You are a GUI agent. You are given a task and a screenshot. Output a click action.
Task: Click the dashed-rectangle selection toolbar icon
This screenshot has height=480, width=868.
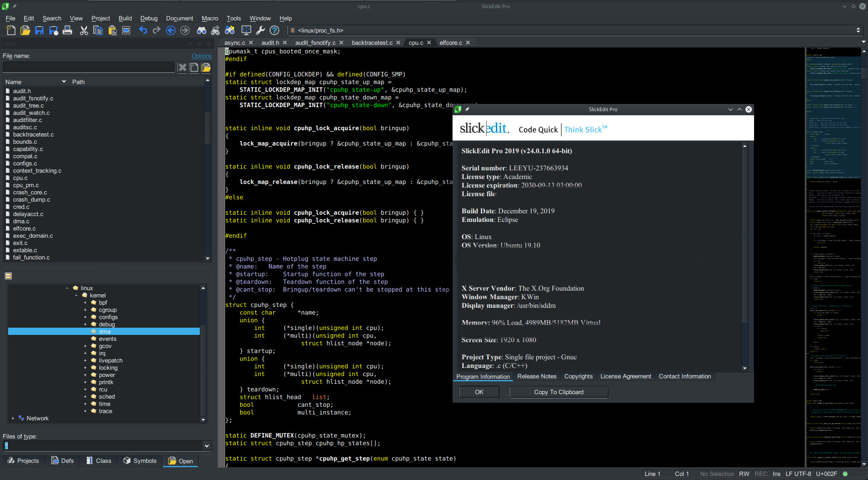pos(126,30)
